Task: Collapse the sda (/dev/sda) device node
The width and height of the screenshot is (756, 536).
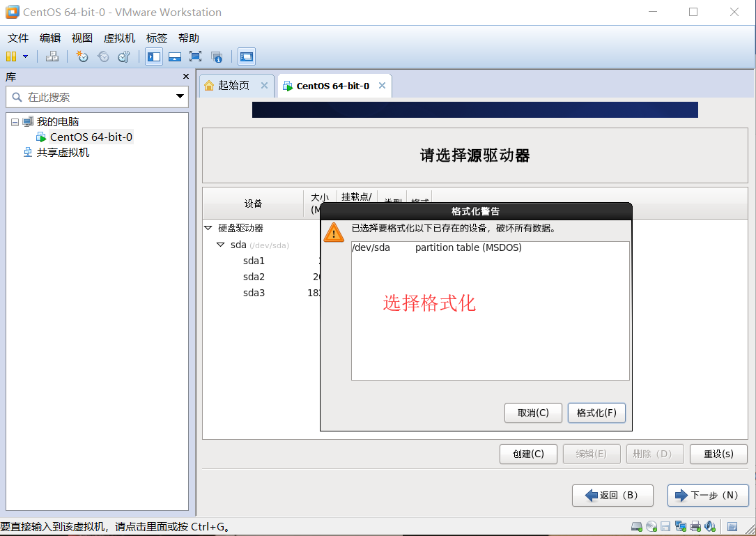Action: 221,245
